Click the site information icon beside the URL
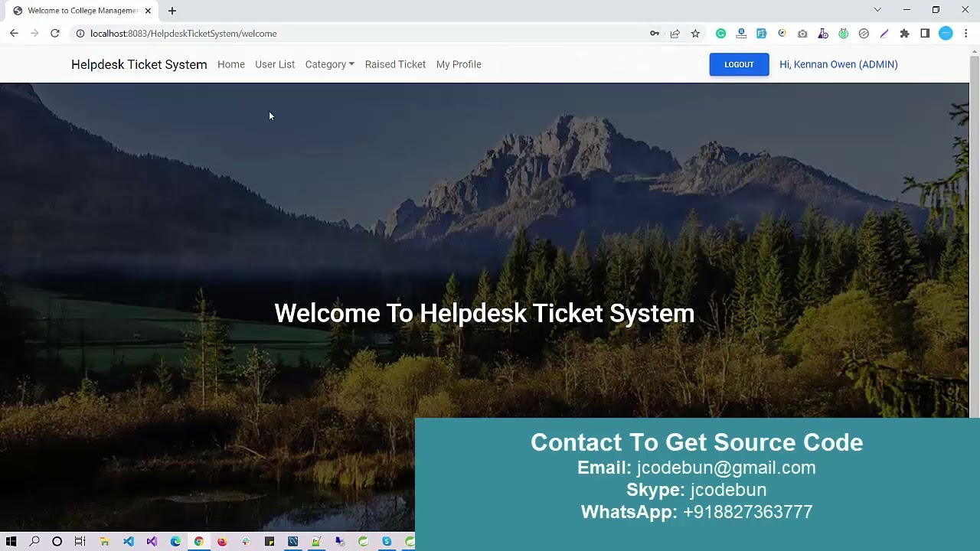The image size is (980, 551). click(x=80, y=34)
